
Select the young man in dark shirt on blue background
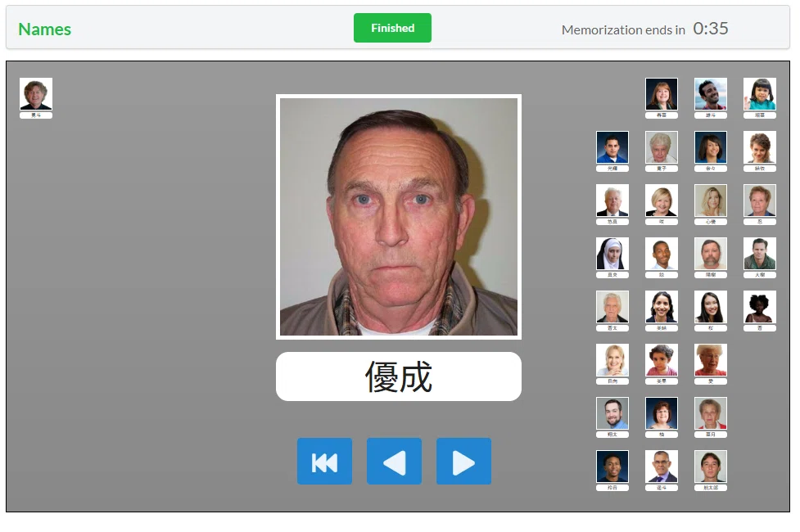[612, 467]
